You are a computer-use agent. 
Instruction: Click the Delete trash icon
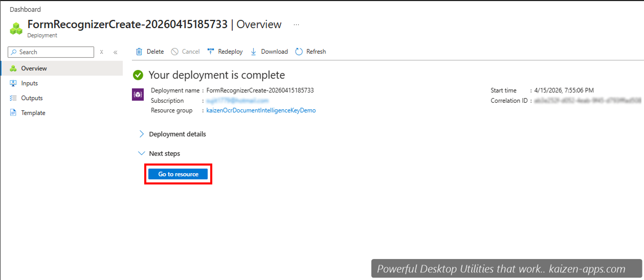(x=139, y=52)
